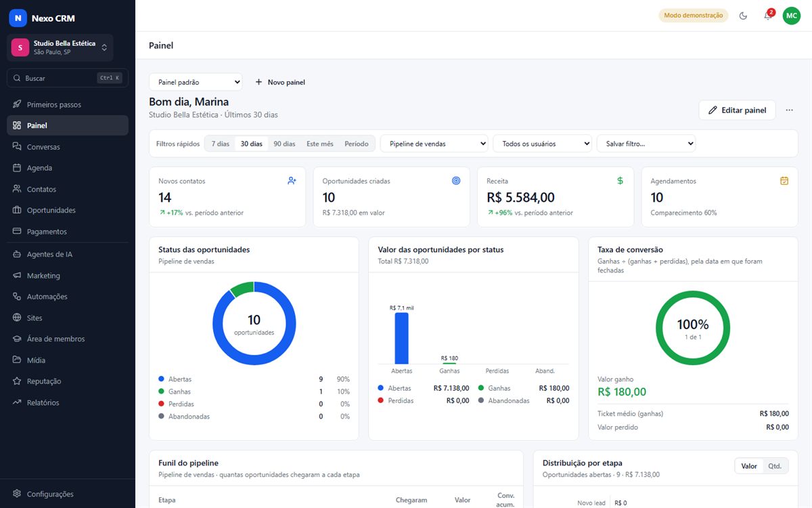Go to Reputação menu item
Image resolution: width=812 pixels, height=508 pixels.
click(68, 381)
